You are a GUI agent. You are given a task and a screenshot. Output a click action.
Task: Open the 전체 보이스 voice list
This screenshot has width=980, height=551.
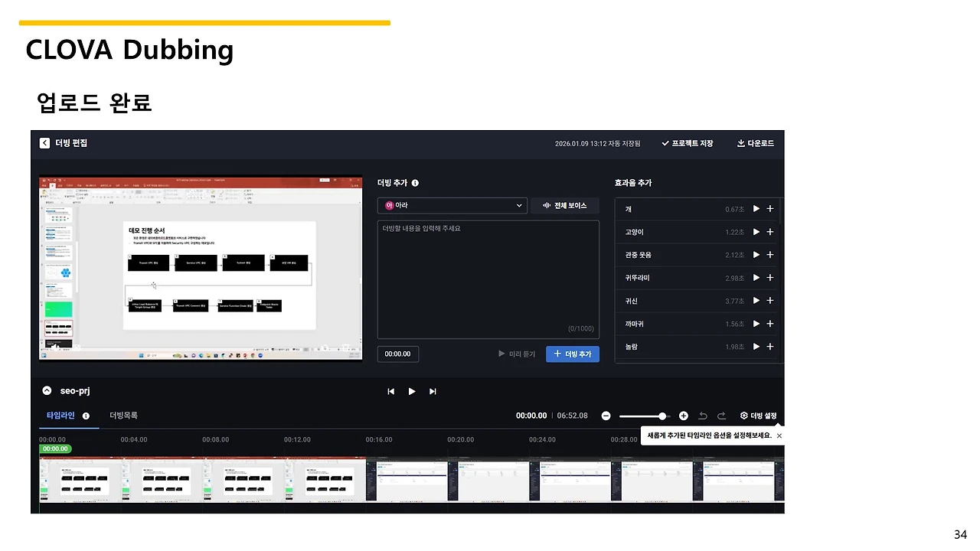pyautogui.click(x=565, y=205)
